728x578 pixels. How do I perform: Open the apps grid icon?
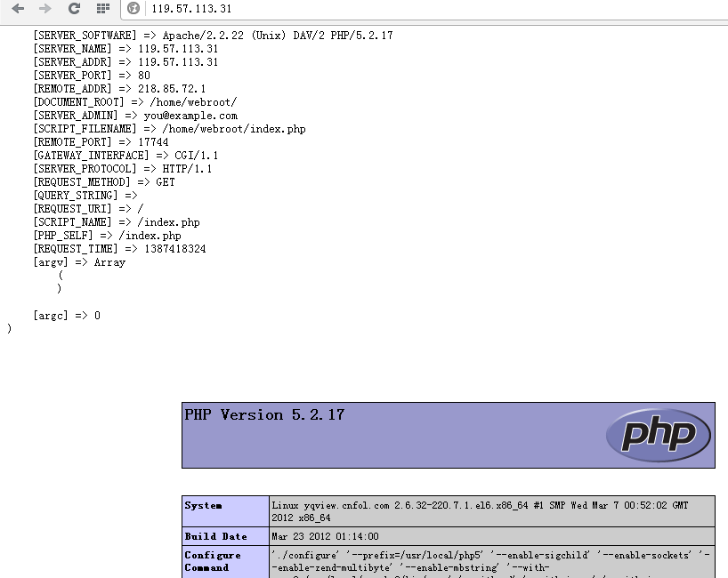point(103,8)
